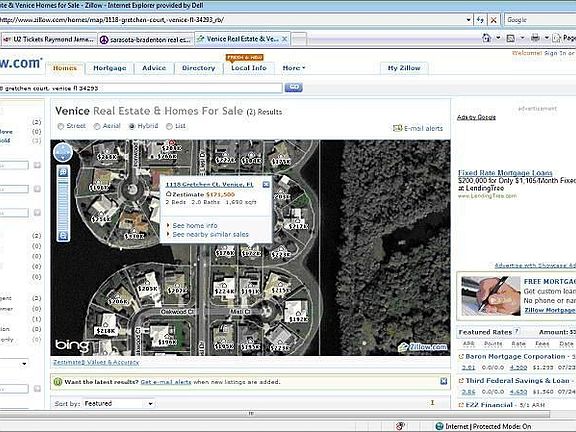The height and width of the screenshot is (432, 576).
Task: Click the map zoom-out magnifier button
Action: point(63,236)
